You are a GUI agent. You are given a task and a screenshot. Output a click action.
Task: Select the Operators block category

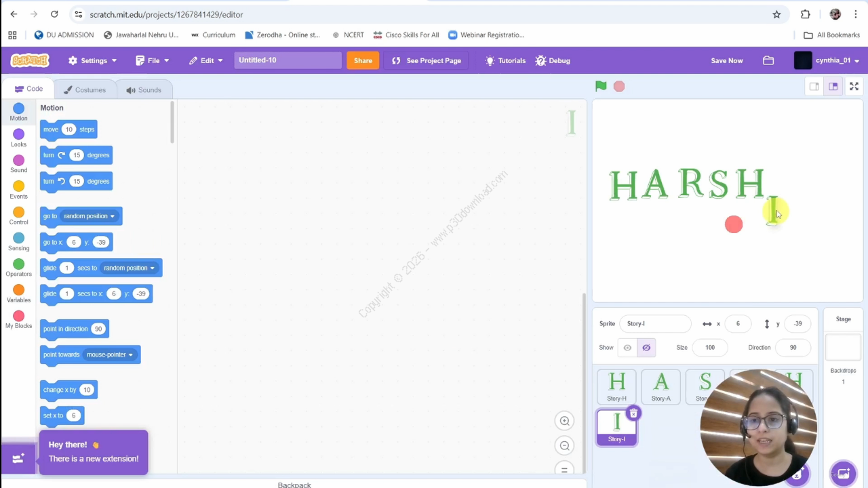(x=18, y=267)
